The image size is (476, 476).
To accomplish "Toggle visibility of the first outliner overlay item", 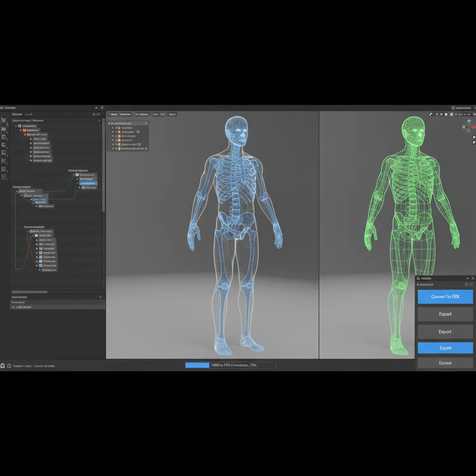I will tap(113, 128).
